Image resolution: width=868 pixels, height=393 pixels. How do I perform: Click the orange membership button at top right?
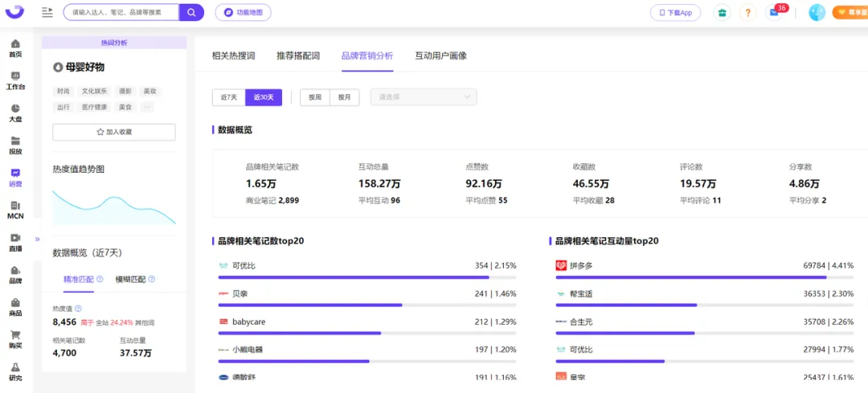850,12
